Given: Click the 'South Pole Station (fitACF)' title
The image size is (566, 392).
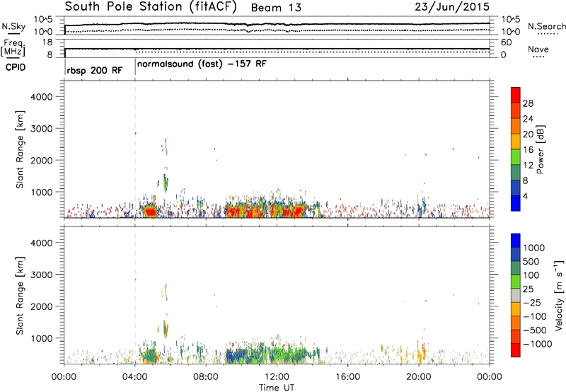Looking at the screenshot, I should pos(151,7).
